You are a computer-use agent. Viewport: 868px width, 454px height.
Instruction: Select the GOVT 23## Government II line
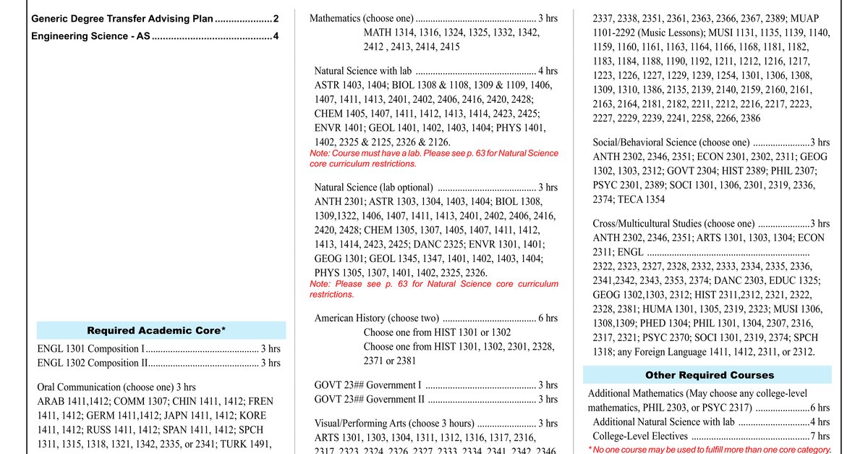[x=436, y=399]
